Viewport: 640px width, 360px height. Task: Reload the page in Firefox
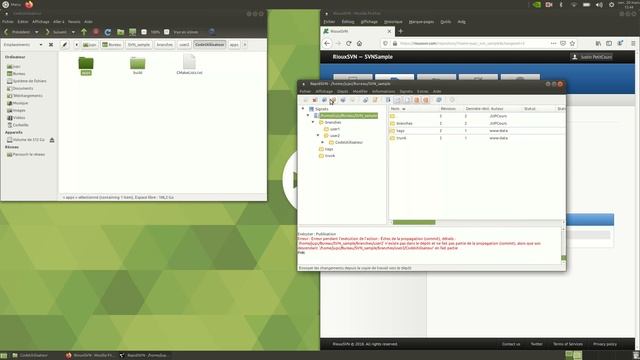click(349, 43)
